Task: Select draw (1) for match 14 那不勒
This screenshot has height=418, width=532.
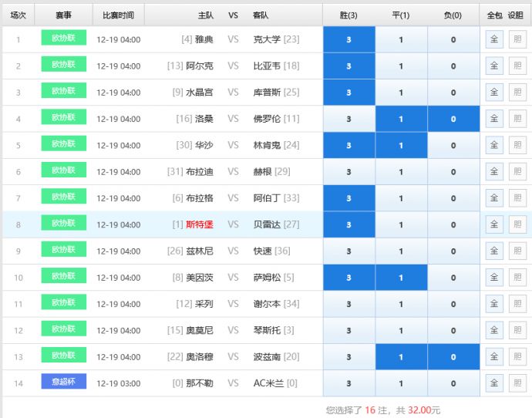Action: pyautogui.click(x=401, y=383)
